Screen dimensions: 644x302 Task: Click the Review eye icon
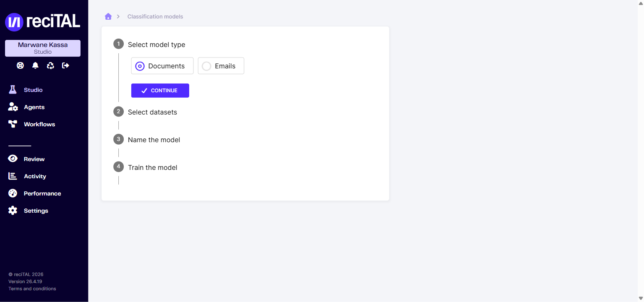(13, 159)
